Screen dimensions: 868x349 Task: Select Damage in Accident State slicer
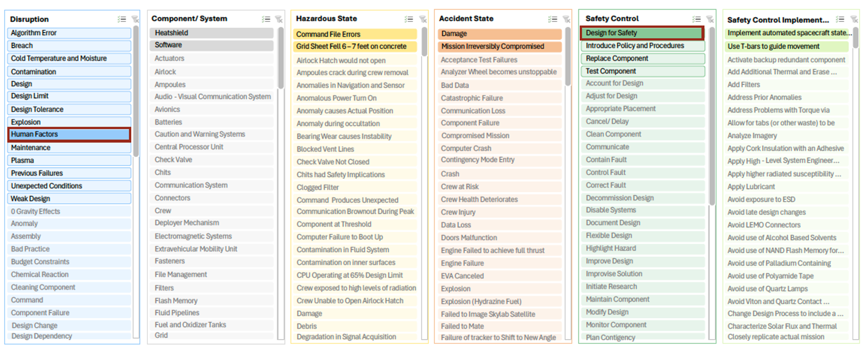pyautogui.click(x=500, y=34)
